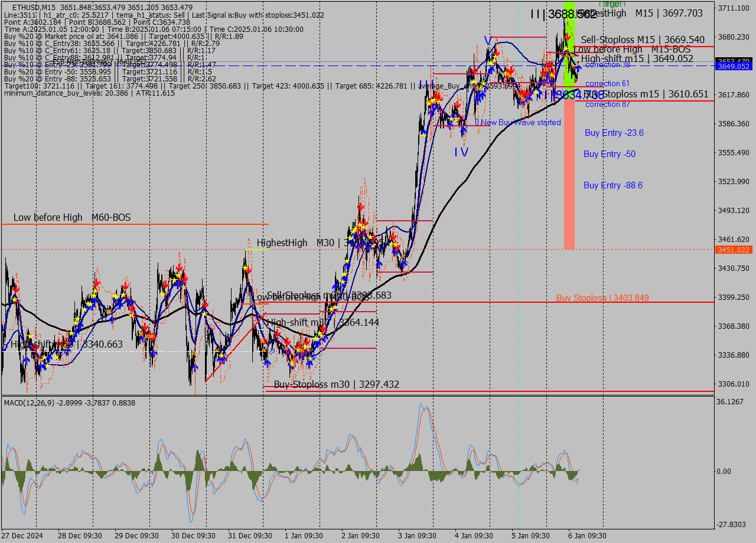Select the 3493.120 price scale value
The height and width of the screenshot is (543, 756).
734,210
